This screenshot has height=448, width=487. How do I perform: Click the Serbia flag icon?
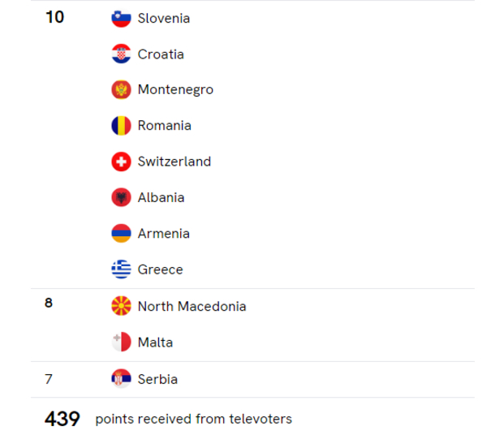[121, 379]
